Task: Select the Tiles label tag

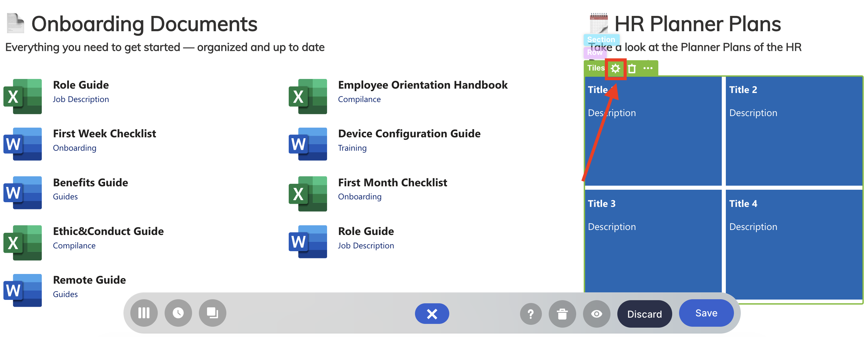Action: pos(596,68)
